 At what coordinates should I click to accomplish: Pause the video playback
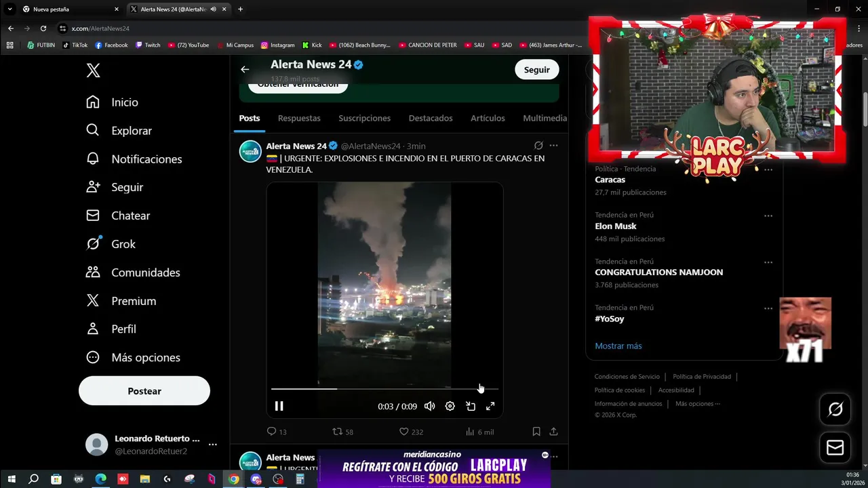tap(279, 406)
